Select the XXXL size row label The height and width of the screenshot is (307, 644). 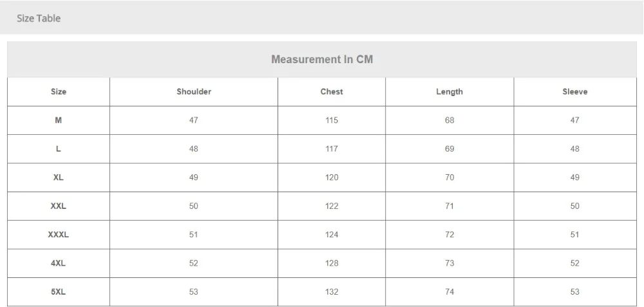[x=59, y=235]
